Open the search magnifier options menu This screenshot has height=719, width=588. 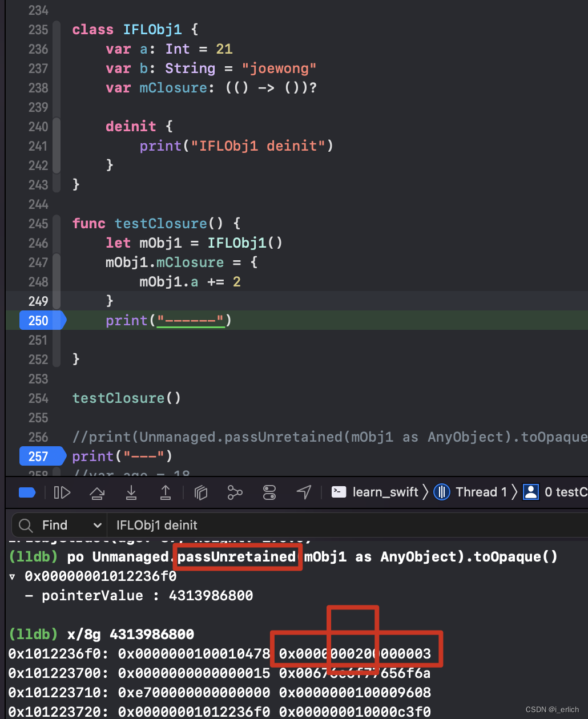[x=25, y=525]
